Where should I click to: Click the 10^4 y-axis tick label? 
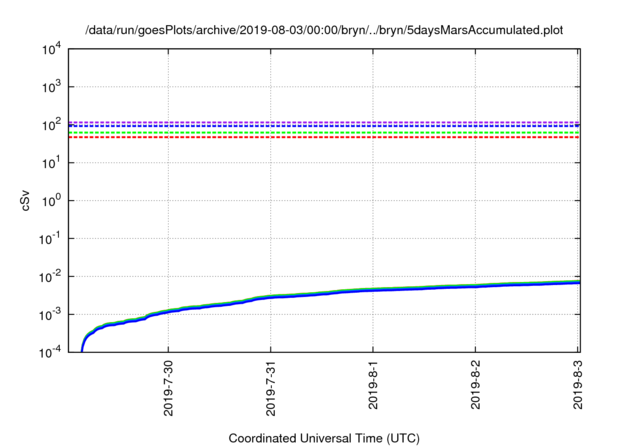[51, 49]
